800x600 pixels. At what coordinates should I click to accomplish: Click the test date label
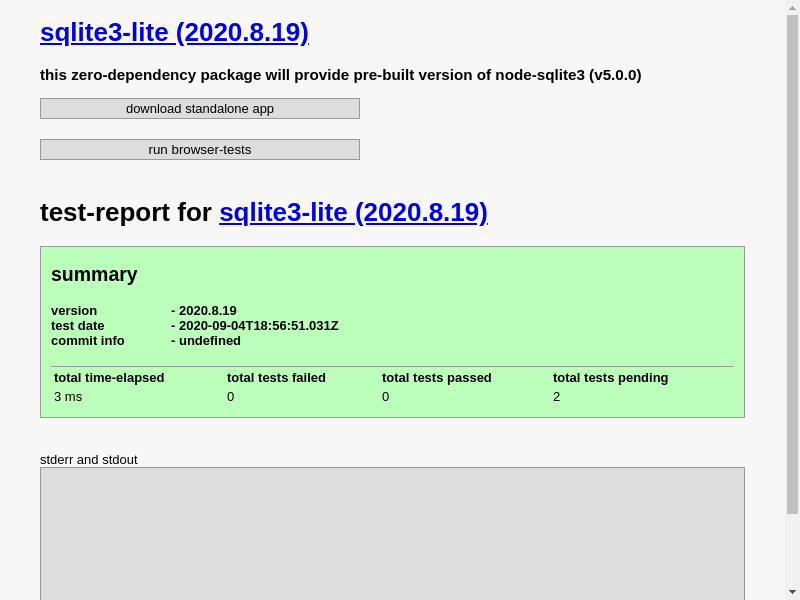pyautogui.click(x=78, y=326)
